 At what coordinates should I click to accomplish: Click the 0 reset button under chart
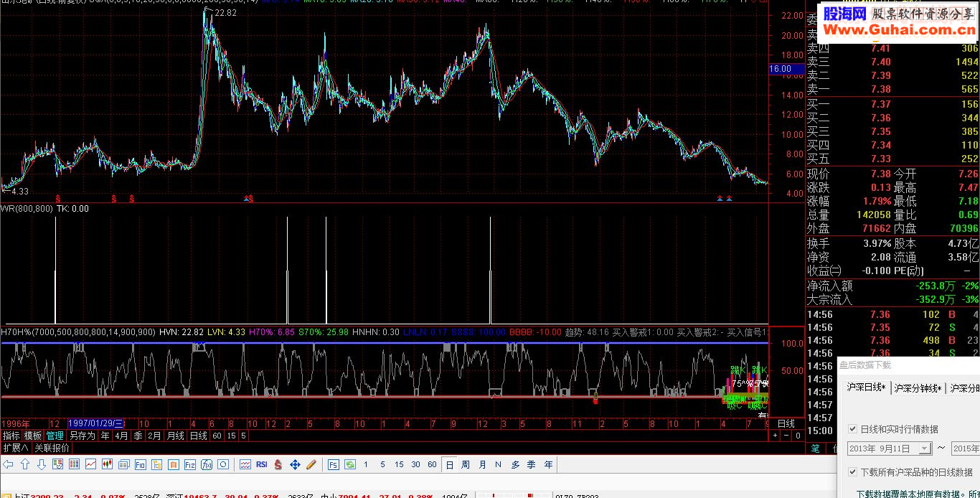click(796, 436)
